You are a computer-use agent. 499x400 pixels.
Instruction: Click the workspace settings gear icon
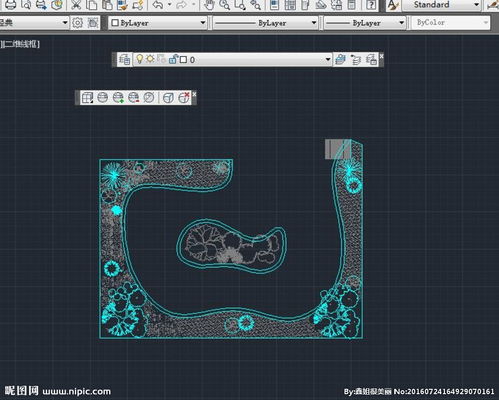click(77, 23)
